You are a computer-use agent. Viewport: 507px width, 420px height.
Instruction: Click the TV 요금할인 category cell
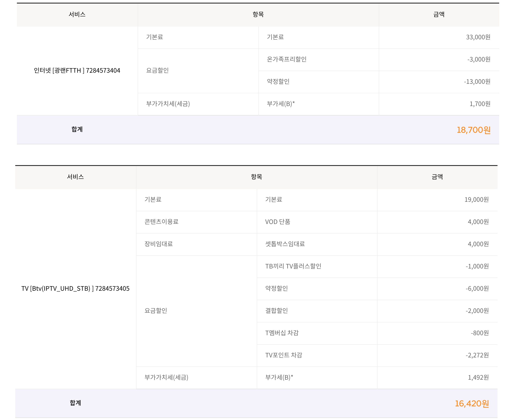(x=156, y=311)
